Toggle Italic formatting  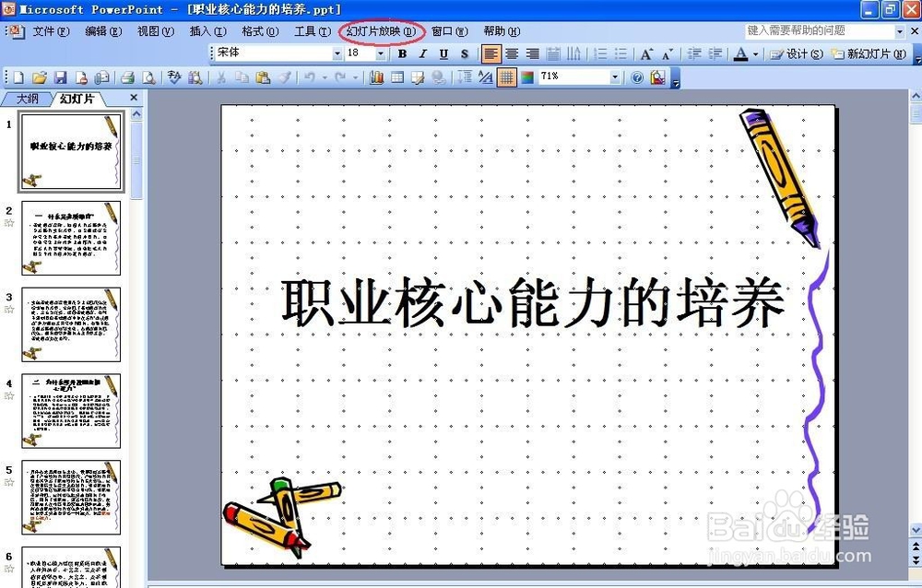423,54
